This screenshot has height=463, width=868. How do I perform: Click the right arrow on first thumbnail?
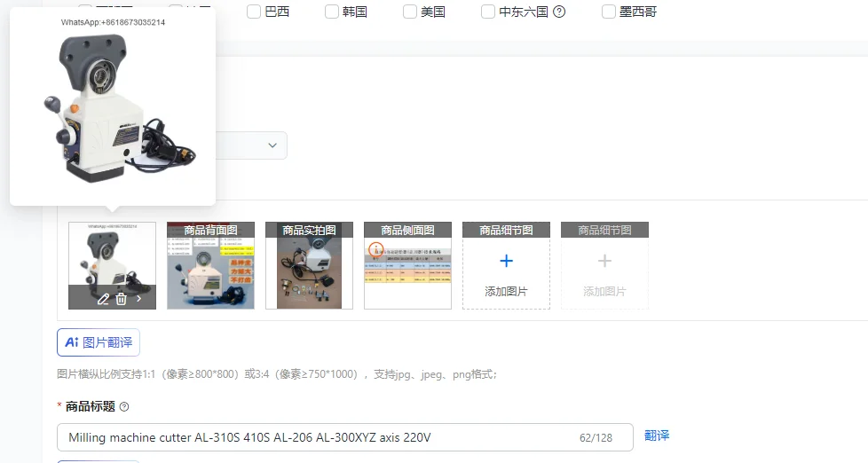[139, 299]
